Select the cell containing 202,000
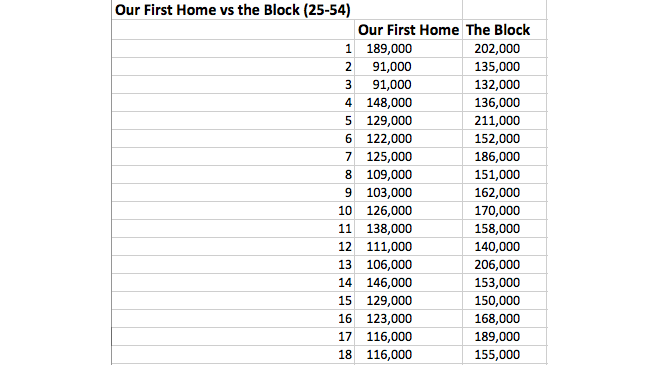This screenshot has width=660, height=365. click(504, 49)
